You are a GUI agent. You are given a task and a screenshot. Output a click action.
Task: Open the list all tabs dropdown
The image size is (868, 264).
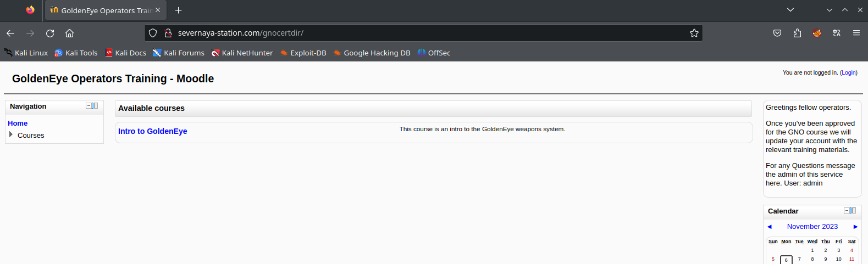pos(790,10)
